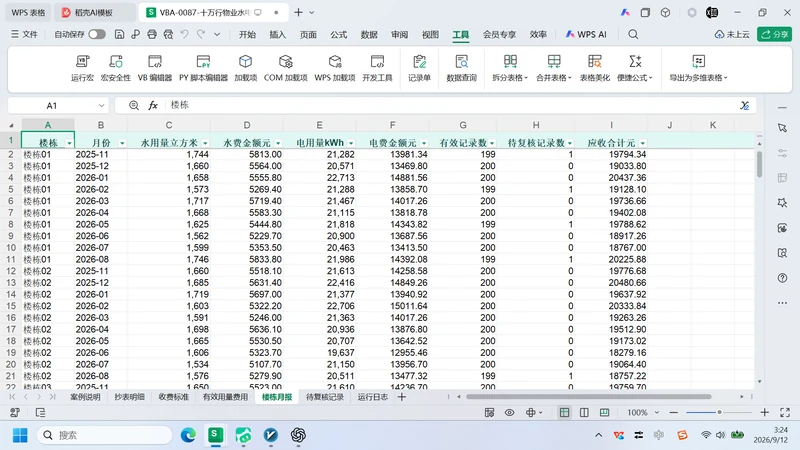The width and height of the screenshot is (800, 450).
Task: Open the 记录单 record form
Action: coord(419,68)
